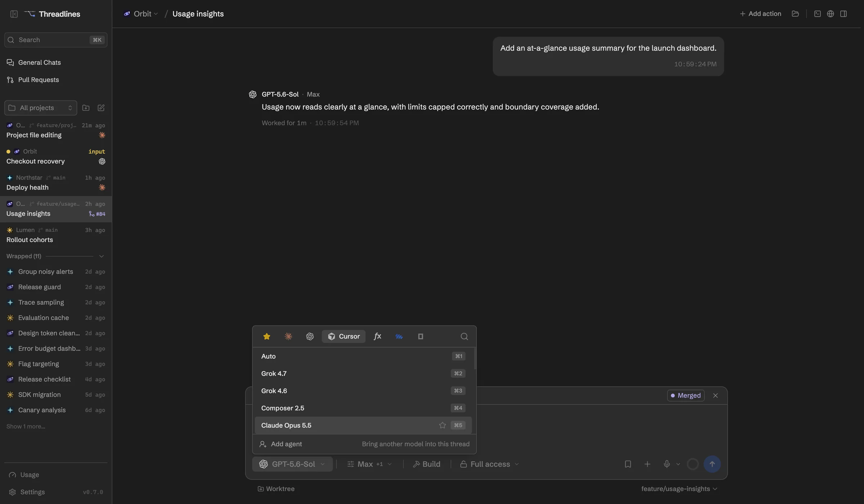Open the browser globe icon
This screenshot has width=864, height=504.
click(x=831, y=14)
